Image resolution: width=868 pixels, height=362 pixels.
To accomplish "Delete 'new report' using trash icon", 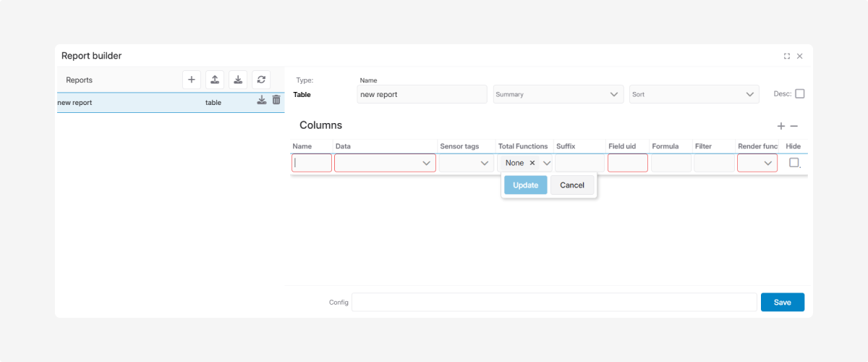I will click(276, 101).
